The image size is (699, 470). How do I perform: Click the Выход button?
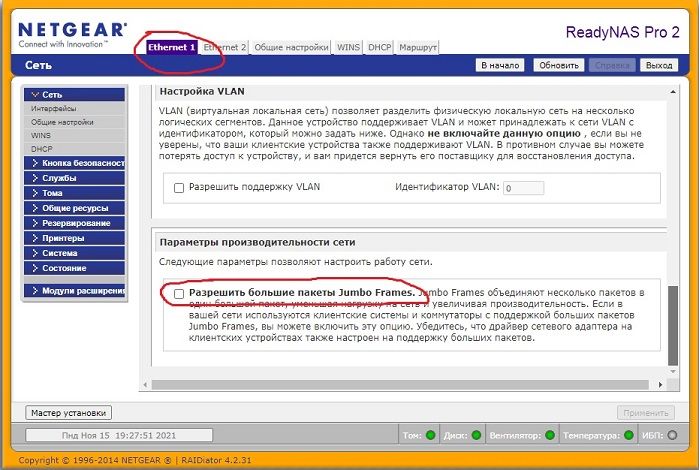pos(659,65)
